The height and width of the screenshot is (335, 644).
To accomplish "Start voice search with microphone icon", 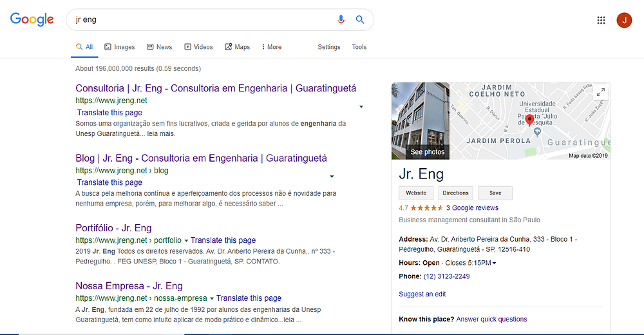I will click(341, 19).
